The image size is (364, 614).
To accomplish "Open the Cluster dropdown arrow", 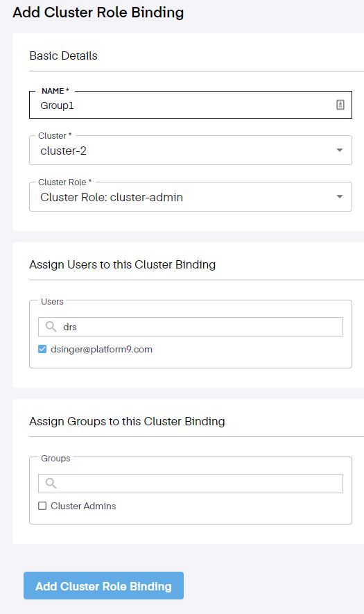I will 340,151.
